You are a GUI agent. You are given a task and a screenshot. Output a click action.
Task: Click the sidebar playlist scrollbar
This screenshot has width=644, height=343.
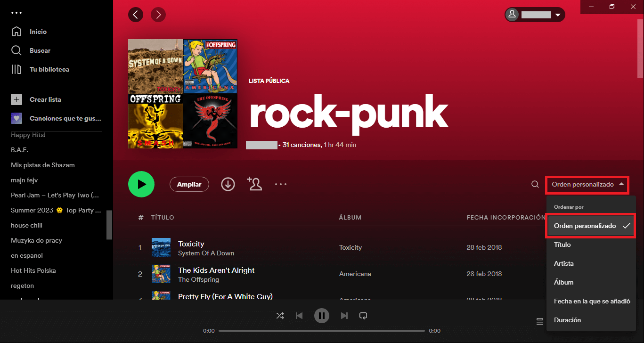[109, 225]
